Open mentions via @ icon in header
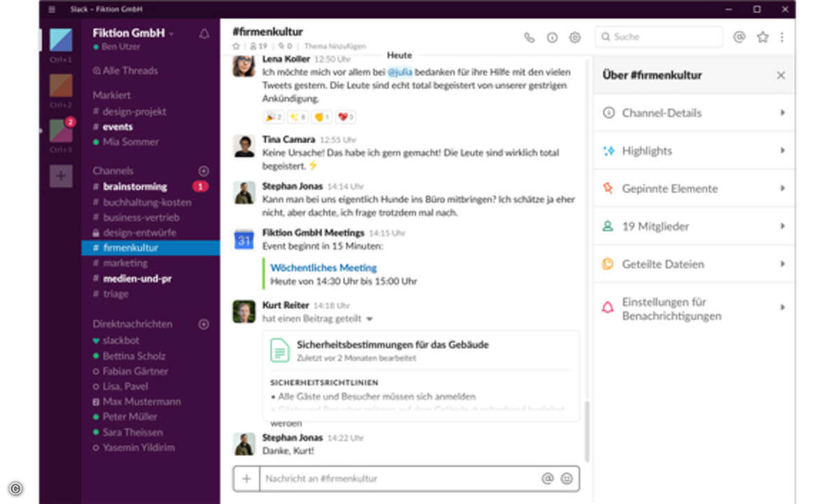 [x=739, y=37]
